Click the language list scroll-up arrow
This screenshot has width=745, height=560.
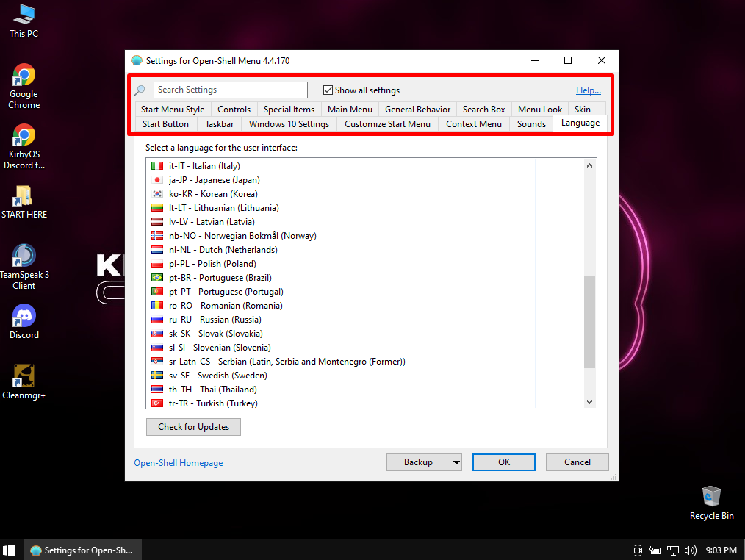(x=590, y=165)
